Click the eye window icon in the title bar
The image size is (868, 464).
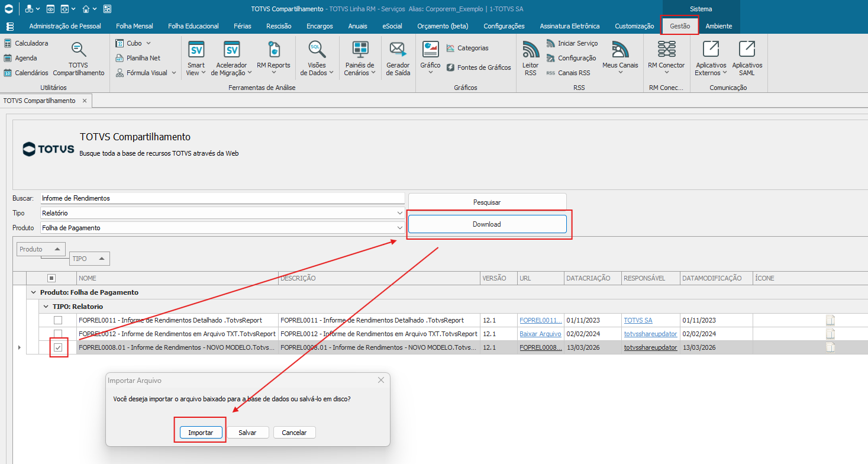pyautogui.click(x=50, y=9)
